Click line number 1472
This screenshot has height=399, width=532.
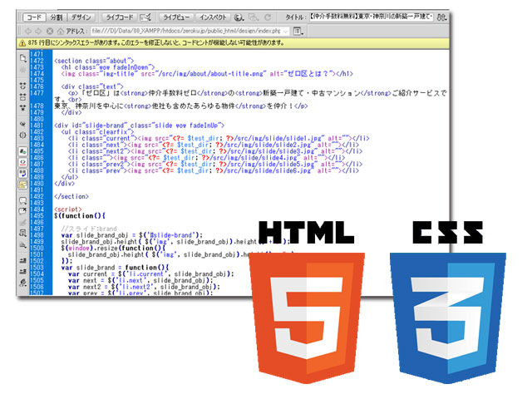coord(37,61)
